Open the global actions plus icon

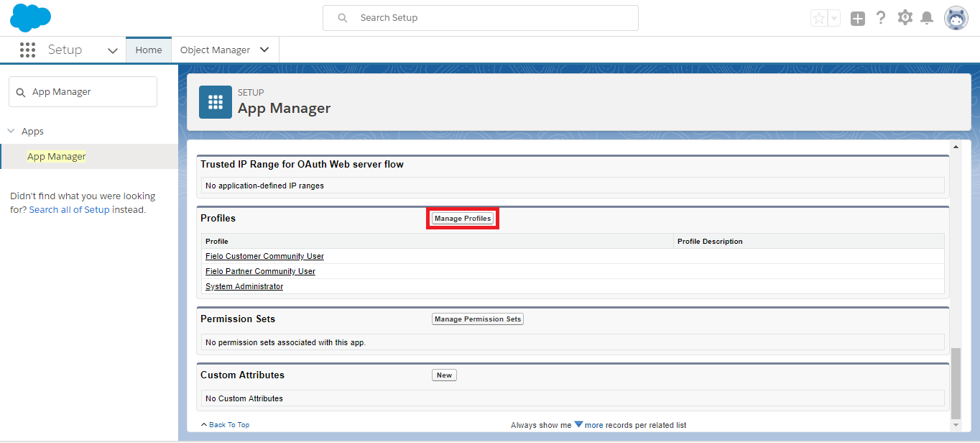pos(858,19)
